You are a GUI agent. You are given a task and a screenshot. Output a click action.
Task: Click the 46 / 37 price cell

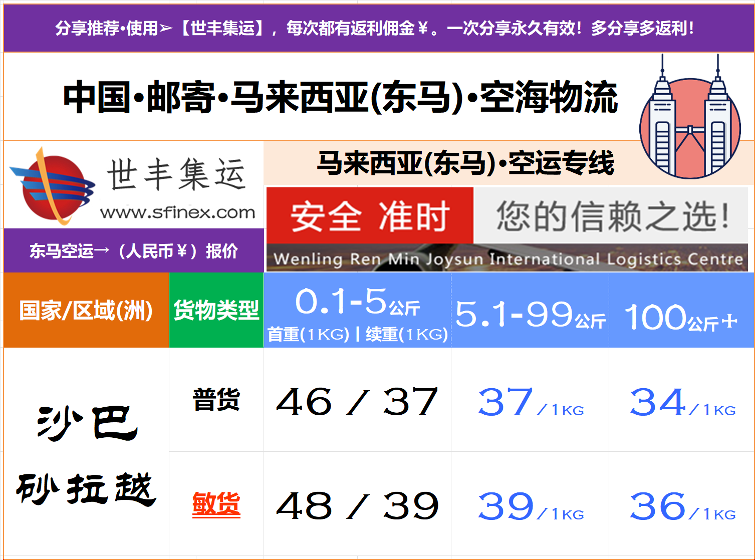coord(357,402)
